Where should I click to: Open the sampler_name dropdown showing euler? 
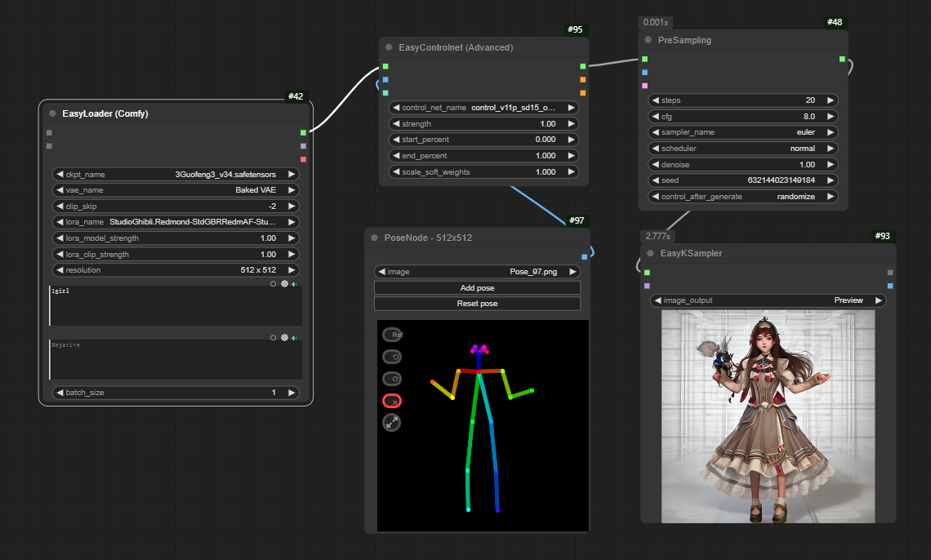click(x=743, y=132)
